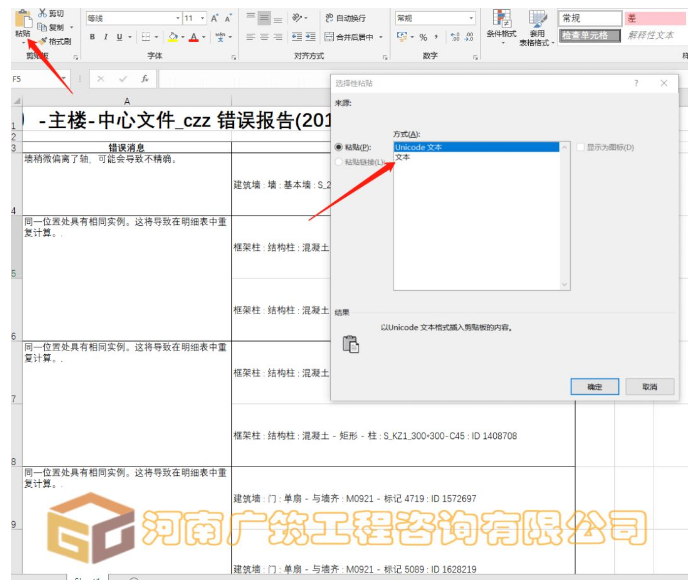
Task: Click the cell containing 'ID 1408708'
Action: click(403, 435)
